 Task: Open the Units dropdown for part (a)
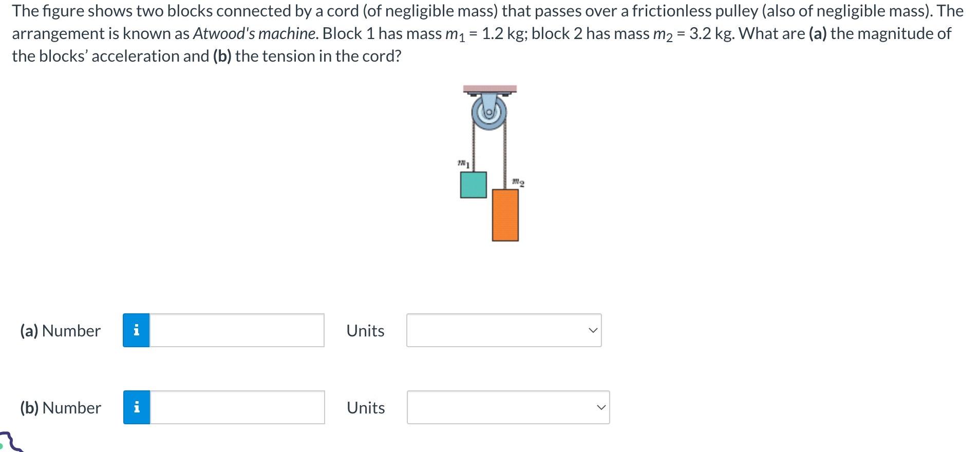[503, 331]
